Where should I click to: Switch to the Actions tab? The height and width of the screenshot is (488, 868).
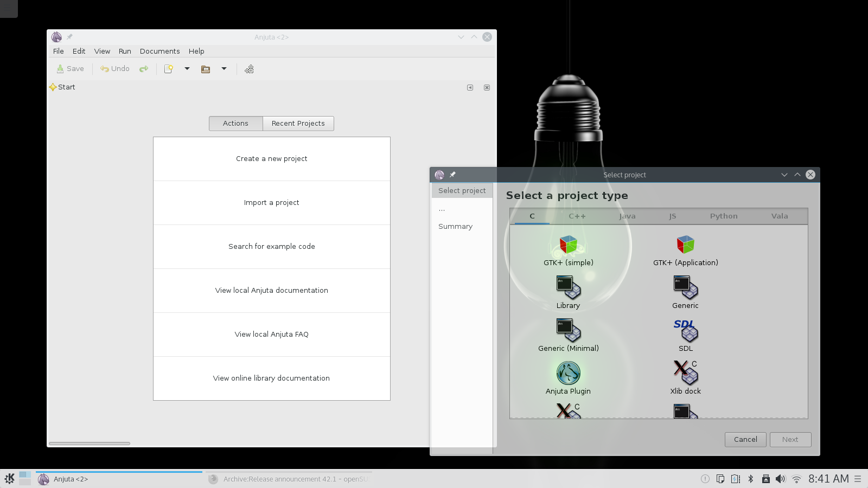[x=235, y=124]
